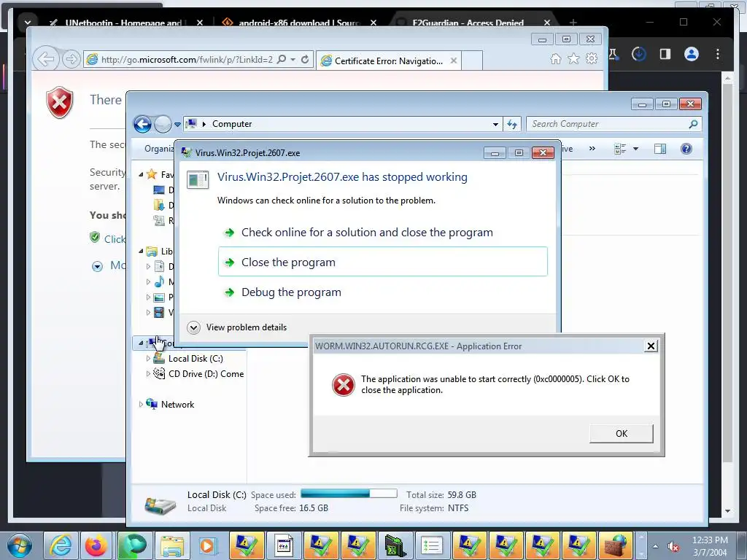This screenshot has width=747, height=560.
Task: Collapse the Libraries tree group
Action: pos(141,251)
